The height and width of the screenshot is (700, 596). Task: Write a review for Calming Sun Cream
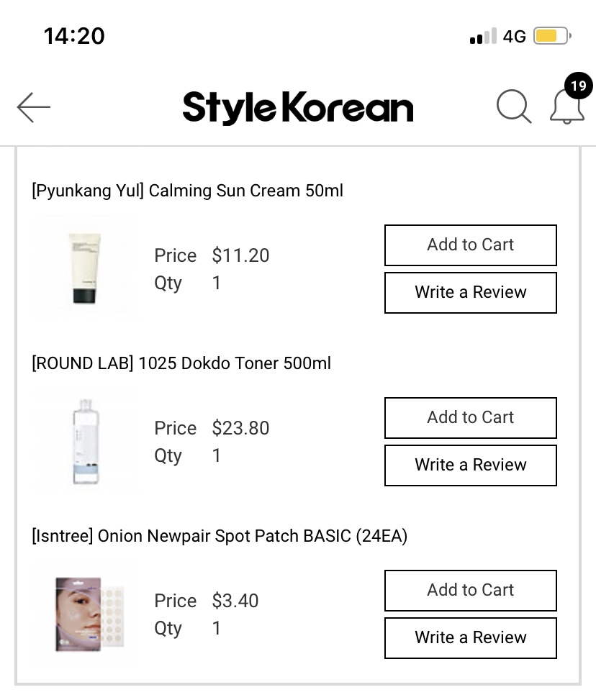tap(470, 293)
